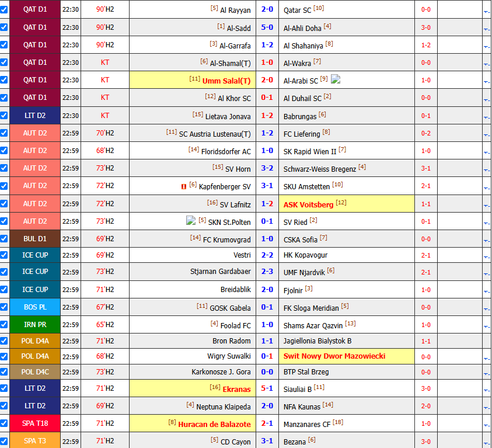Viewport: 492px width, 448px height.
Task: Click the BUL D1 league label
Action: pyautogui.click(x=35, y=238)
